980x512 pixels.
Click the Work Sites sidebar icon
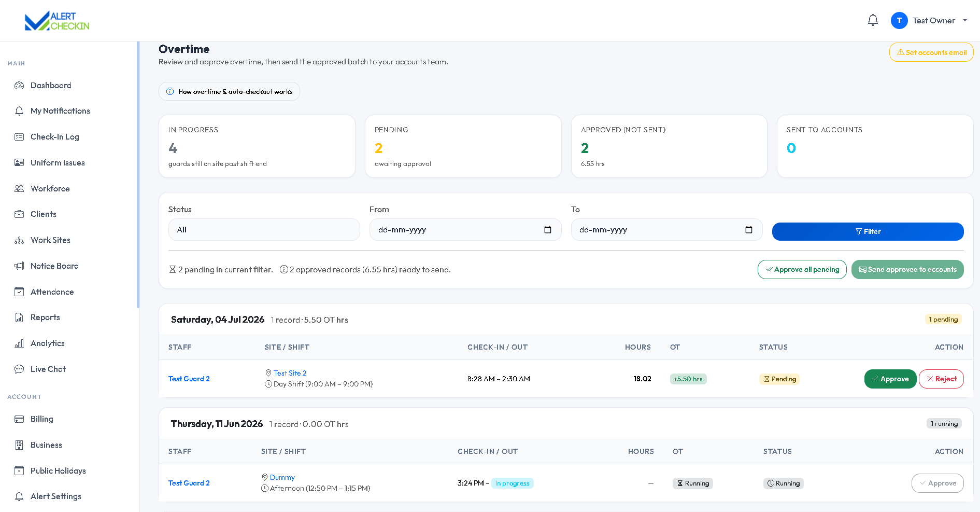pyautogui.click(x=19, y=240)
